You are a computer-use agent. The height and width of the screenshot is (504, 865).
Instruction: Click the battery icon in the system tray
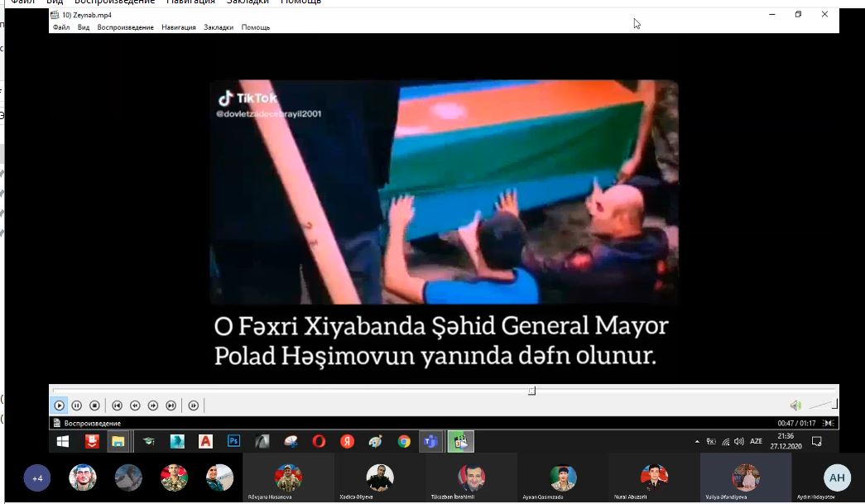(711, 442)
